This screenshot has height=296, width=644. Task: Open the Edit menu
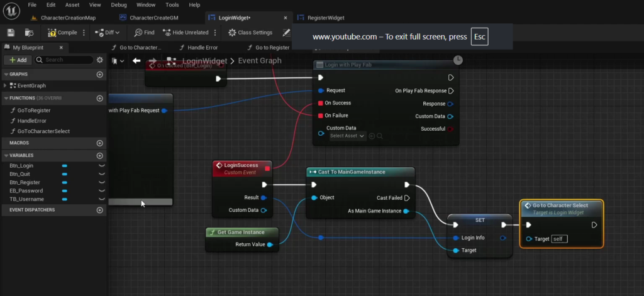pyautogui.click(x=51, y=5)
